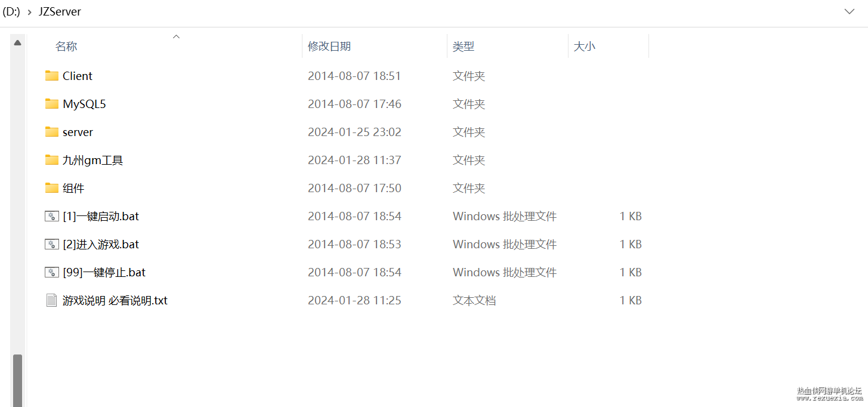Select the 游戏说明 必看说明.txt file name
Screen dimensions: 868x407
click(115, 300)
